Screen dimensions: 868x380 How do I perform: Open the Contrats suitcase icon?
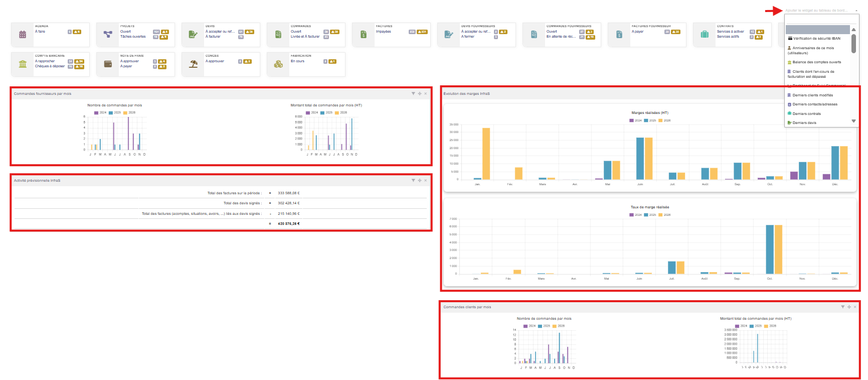[x=705, y=35]
